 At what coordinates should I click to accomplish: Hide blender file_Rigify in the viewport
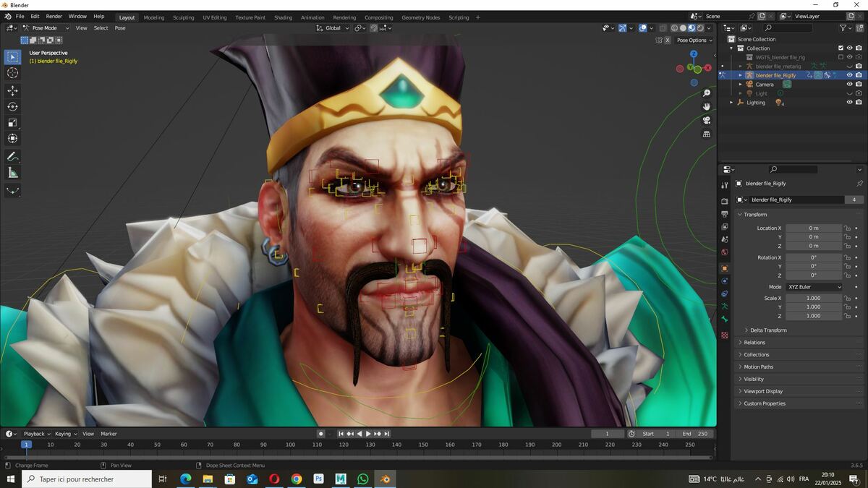coord(850,75)
